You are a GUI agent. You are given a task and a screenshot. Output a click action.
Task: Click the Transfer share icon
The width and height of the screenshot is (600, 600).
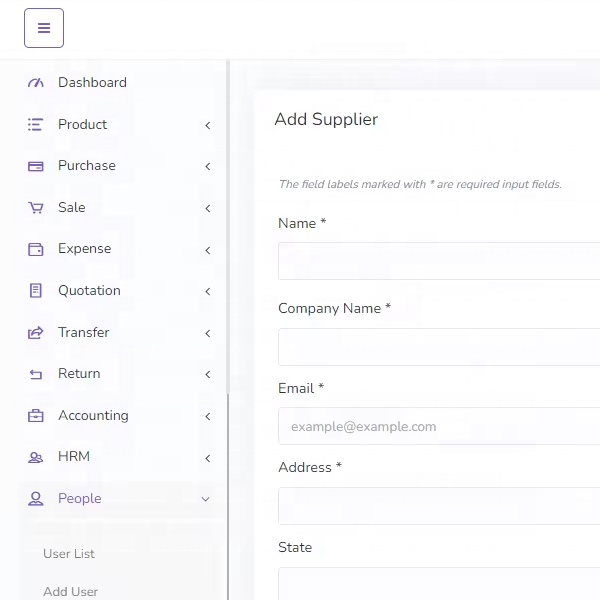(36, 333)
